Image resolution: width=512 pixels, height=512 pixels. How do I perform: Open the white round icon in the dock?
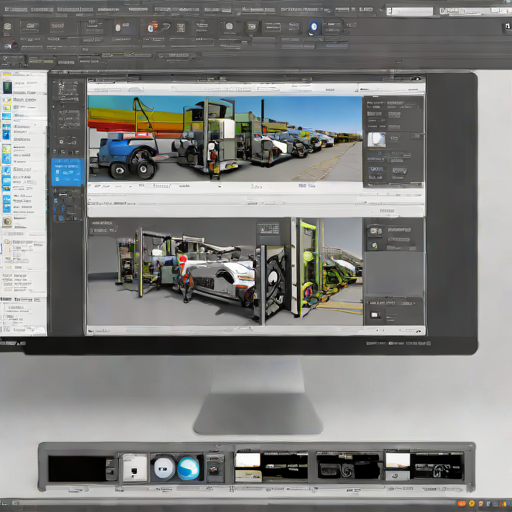164,468
